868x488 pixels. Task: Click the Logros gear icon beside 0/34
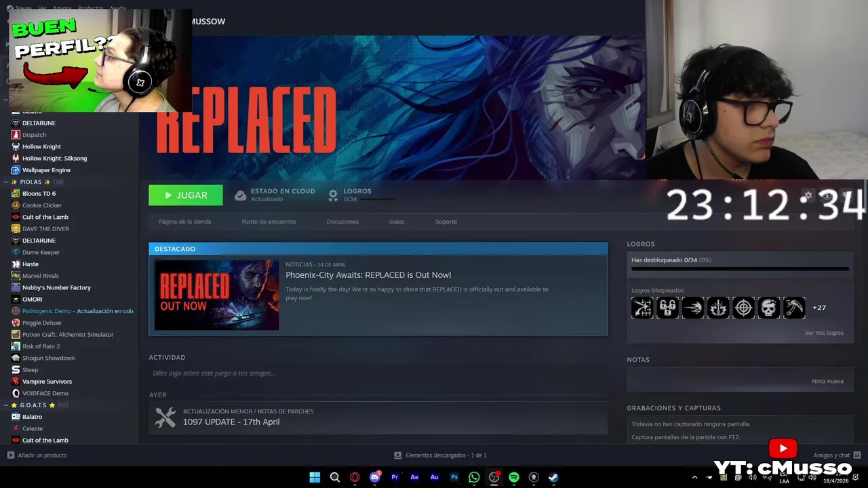coord(333,195)
